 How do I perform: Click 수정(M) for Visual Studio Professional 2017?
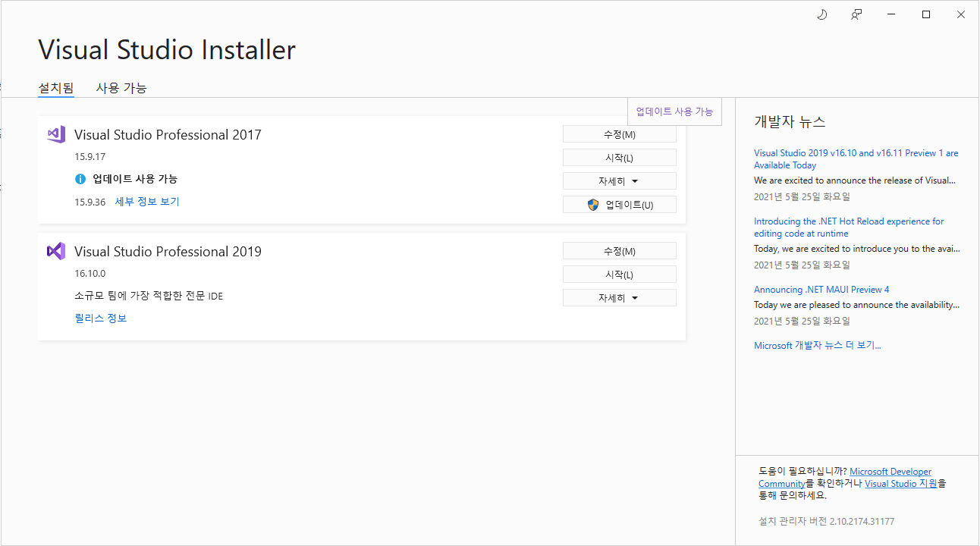pyautogui.click(x=619, y=134)
